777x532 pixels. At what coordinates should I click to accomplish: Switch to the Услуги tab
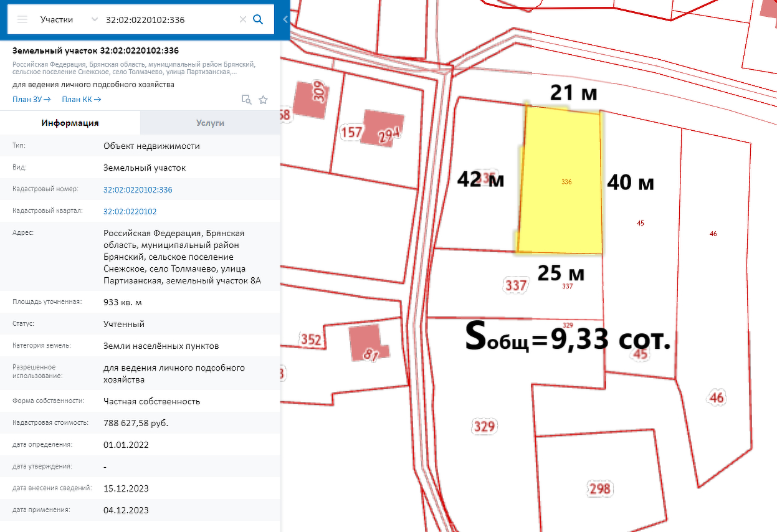coord(210,123)
